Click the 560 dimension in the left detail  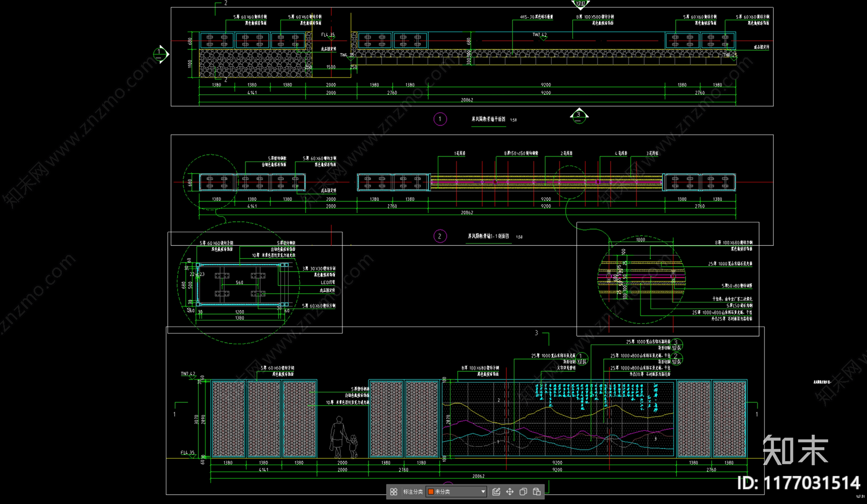(240, 283)
